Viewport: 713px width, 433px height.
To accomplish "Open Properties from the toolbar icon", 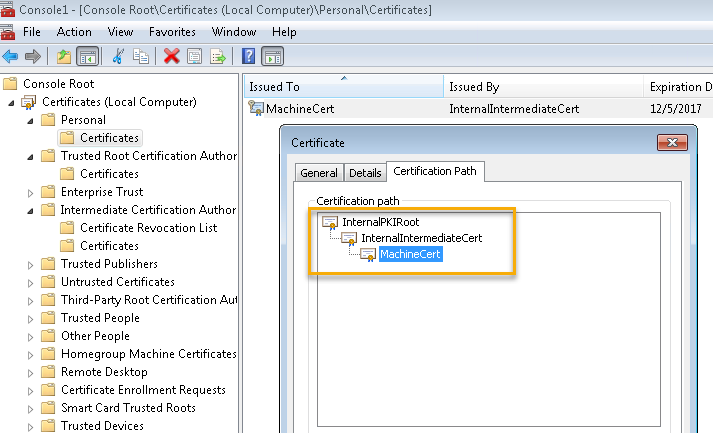I will (194, 56).
